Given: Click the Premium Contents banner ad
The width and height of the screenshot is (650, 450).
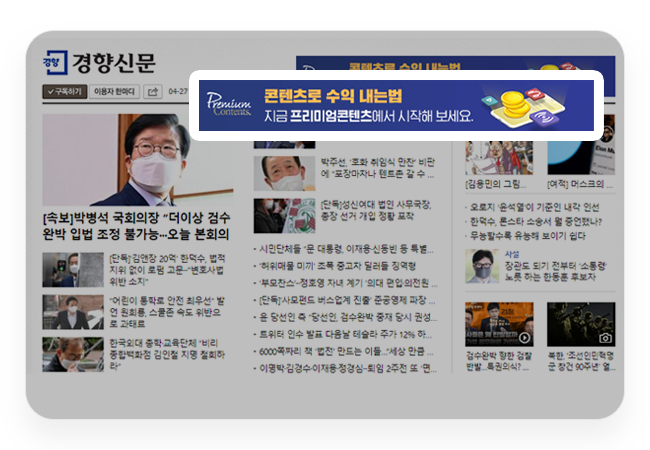Looking at the screenshot, I should tap(396, 105).
